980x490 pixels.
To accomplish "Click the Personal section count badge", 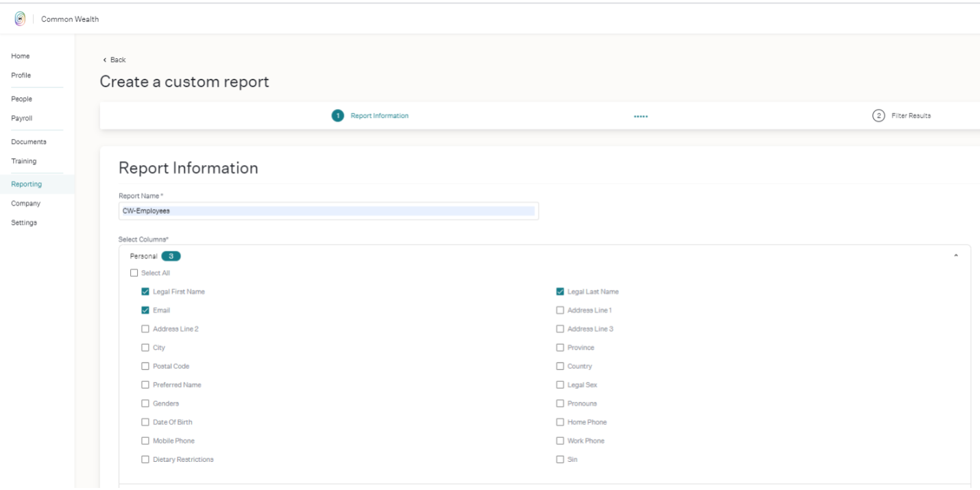I will [171, 256].
